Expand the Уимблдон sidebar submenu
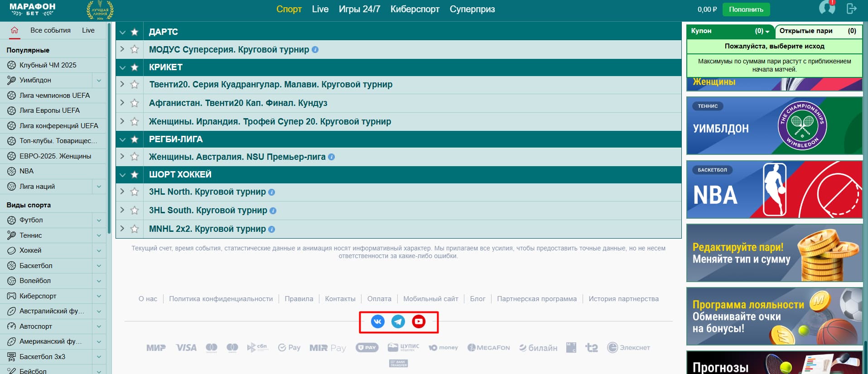868x374 pixels. tap(99, 80)
